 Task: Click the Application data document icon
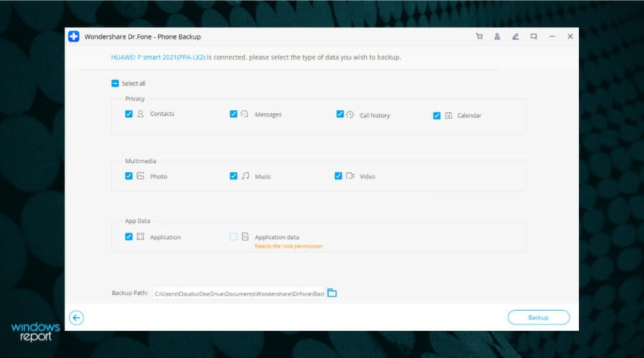(245, 236)
